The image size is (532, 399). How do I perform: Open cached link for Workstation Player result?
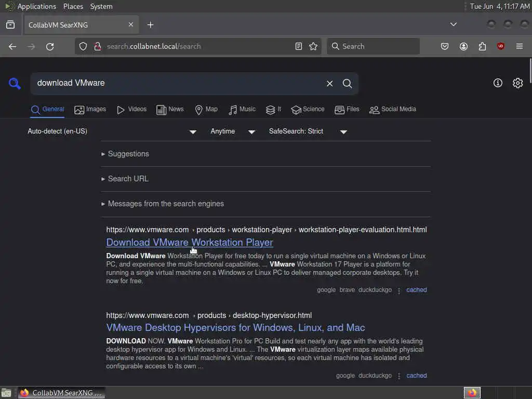coord(416,290)
